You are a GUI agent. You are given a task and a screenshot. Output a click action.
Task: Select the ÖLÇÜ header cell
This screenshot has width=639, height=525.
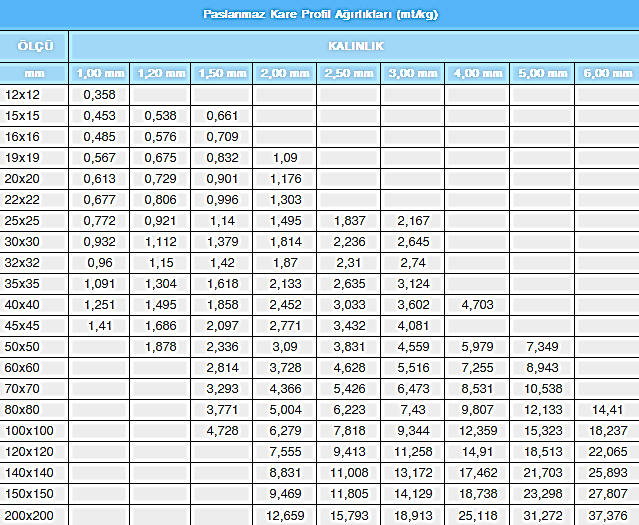35,46
